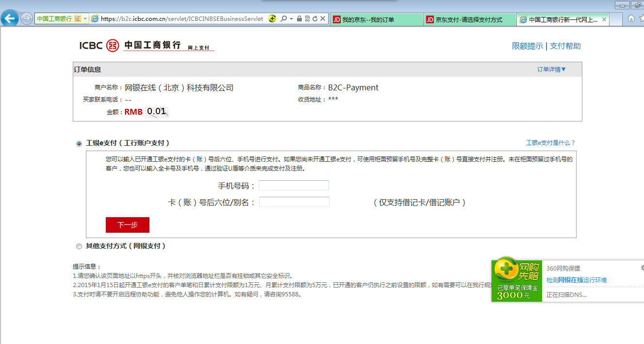Viewport: 644px width, 344px height.
Task: Click the 提示信息： heading
Action: (x=87, y=266)
